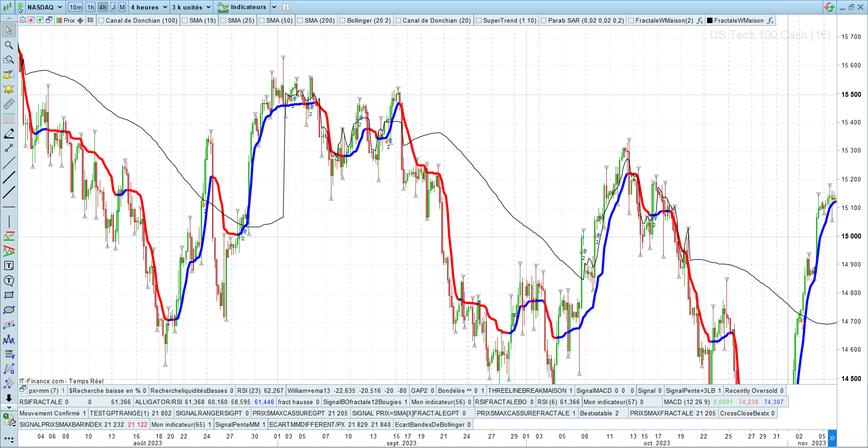
Task: Choose the horizontal line tool
Action: click(9, 207)
